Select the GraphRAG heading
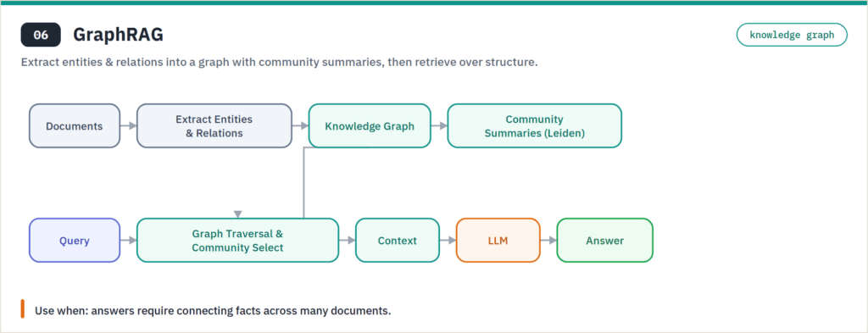Viewport: 868px width, 333px height. coord(118,35)
